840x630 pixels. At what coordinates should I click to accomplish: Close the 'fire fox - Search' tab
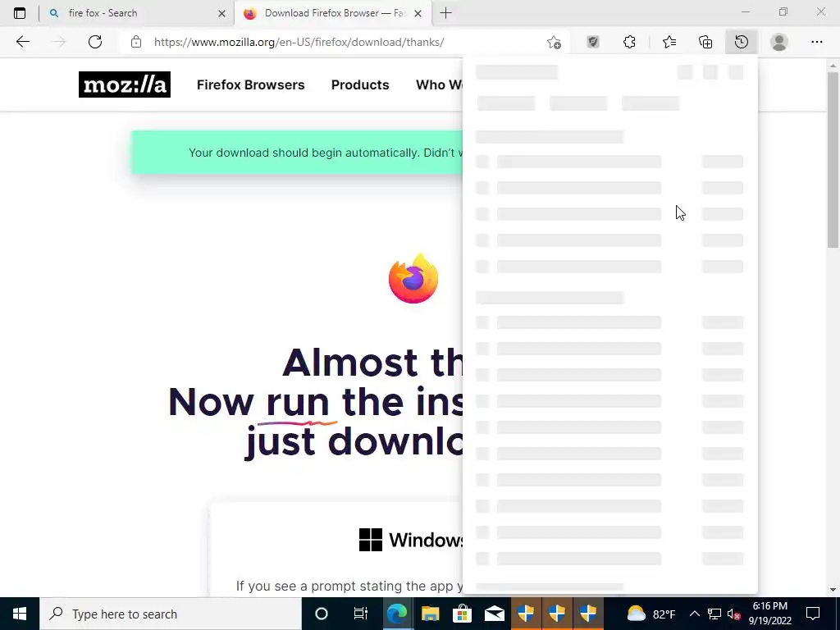pos(221,13)
